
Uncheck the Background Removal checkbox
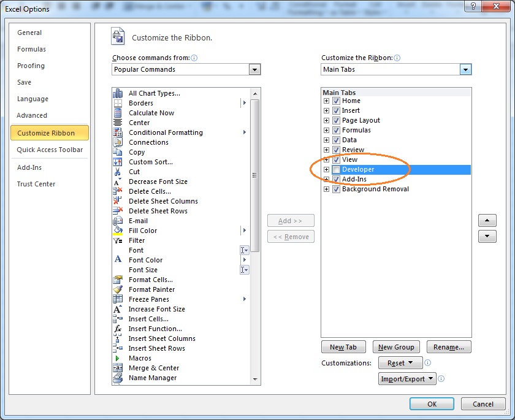coord(336,189)
